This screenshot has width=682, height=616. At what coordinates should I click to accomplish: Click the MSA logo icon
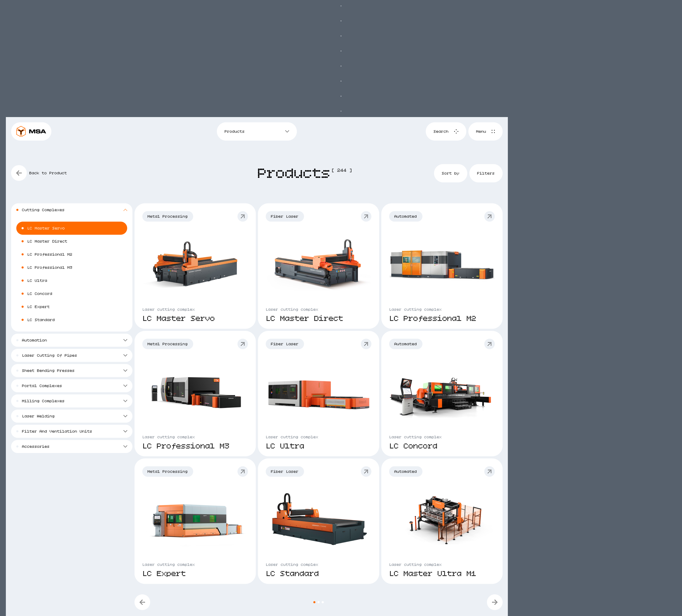pyautogui.click(x=21, y=131)
